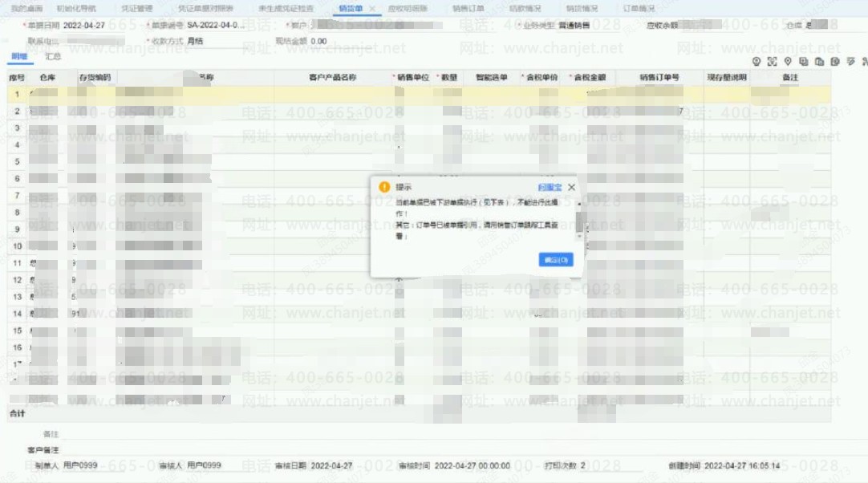Click the 销售单位 column header
This screenshot has width=868, height=483.
pyautogui.click(x=412, y=78)
